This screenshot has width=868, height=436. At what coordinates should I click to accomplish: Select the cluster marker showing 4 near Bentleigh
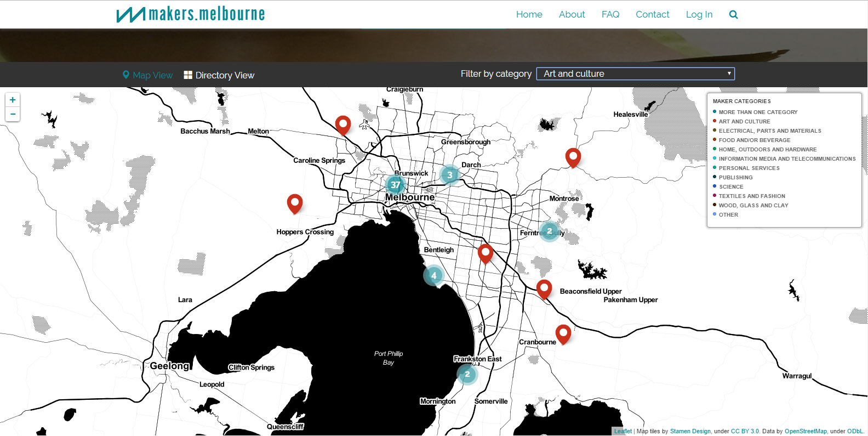tap(433, 275)
